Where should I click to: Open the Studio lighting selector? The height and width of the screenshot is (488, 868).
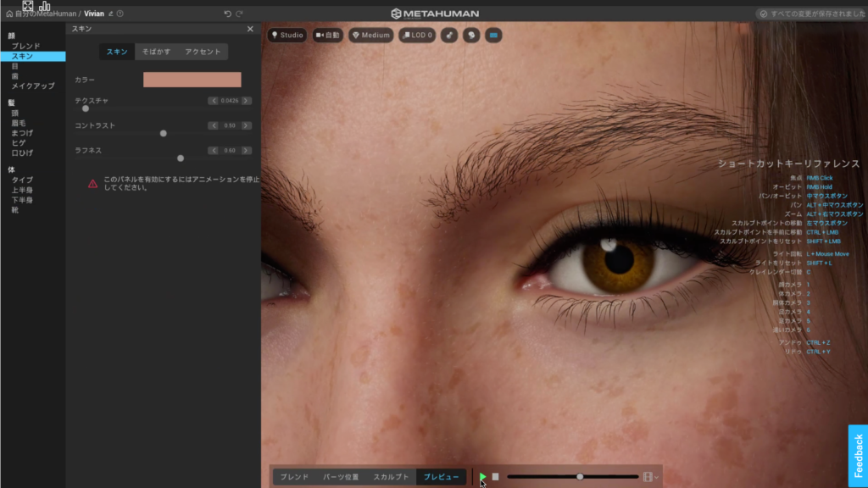coord(287,36)
